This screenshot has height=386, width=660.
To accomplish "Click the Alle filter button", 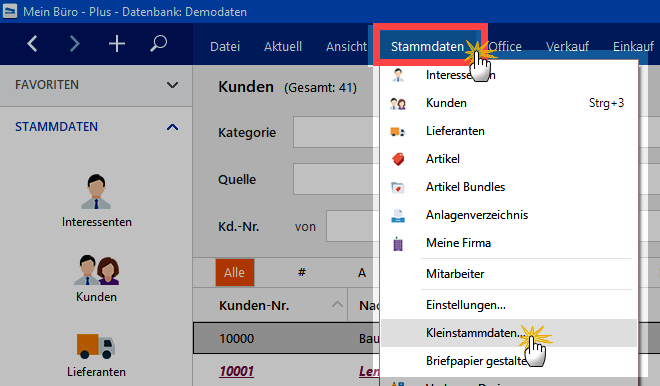I will tap(234, 272).
